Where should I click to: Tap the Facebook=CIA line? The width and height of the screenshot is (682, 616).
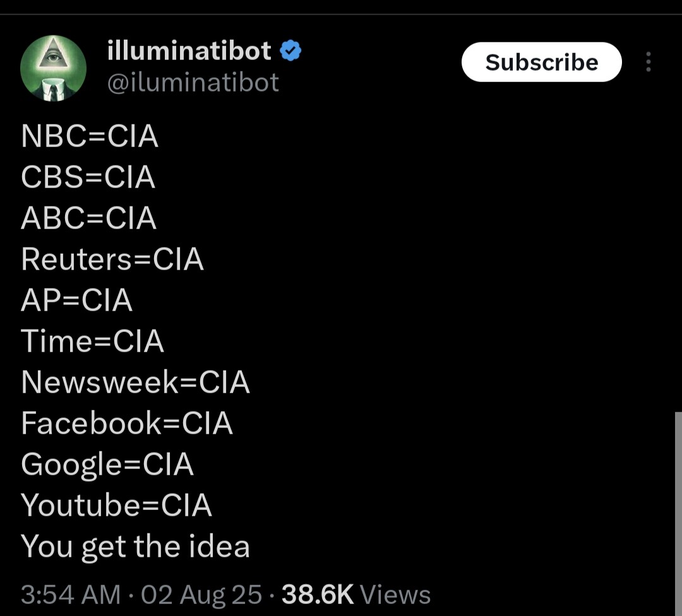tap(127, 423)
